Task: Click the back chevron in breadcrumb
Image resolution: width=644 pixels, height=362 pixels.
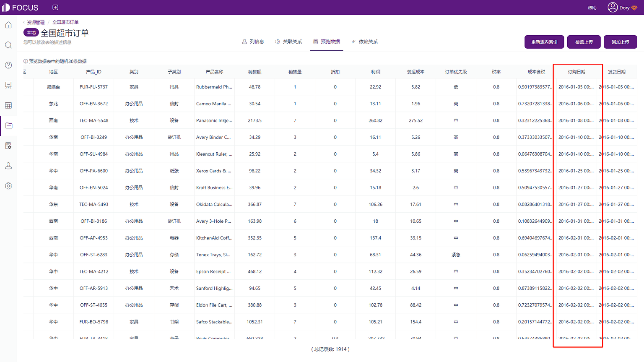Action: (24, 22)
